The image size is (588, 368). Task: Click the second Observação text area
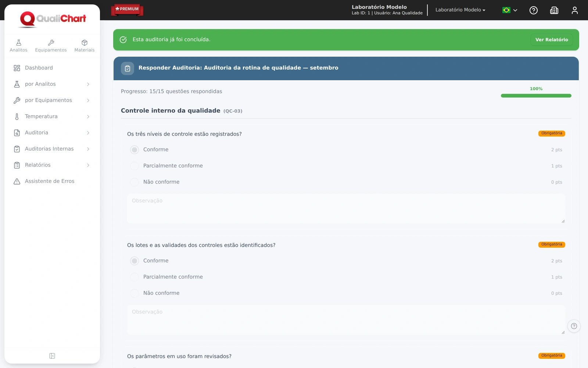coord(346,319)
